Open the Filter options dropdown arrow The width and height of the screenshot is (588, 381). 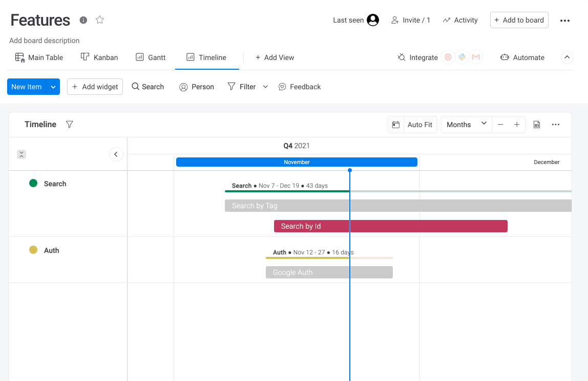coord(265,87)
